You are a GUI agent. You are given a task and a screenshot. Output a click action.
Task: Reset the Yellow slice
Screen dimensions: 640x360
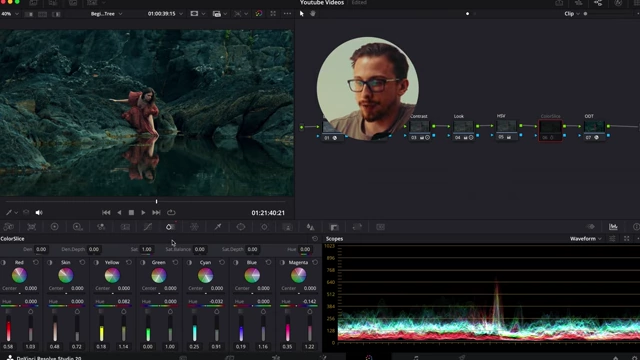point(129,262)
